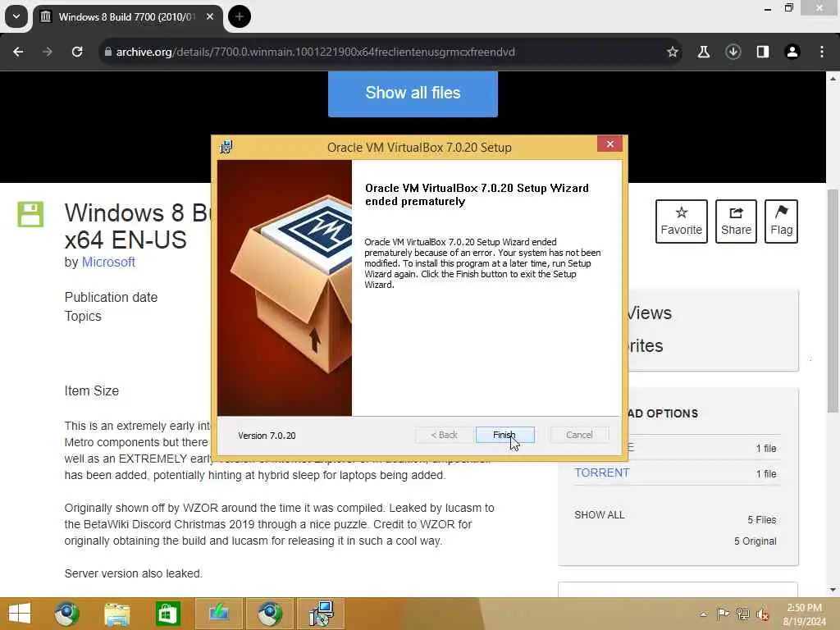Click the taskbar clock showing 2:50 PM
This screenshot has width=840, height=630.
804,614
